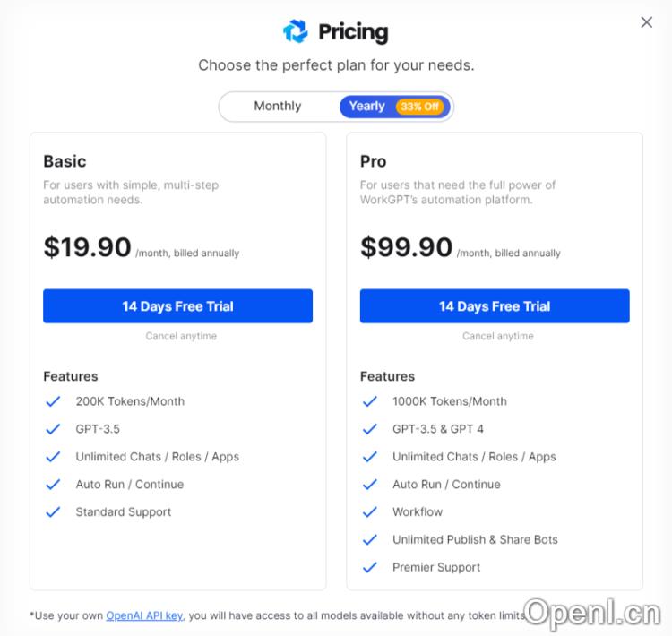Click the Basic plan heading

click(65, 161)
